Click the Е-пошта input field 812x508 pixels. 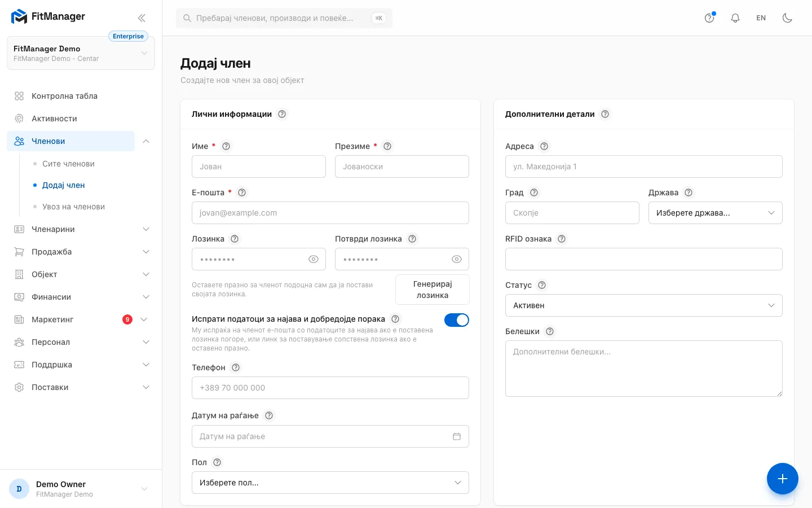click(x=330, y=213)
